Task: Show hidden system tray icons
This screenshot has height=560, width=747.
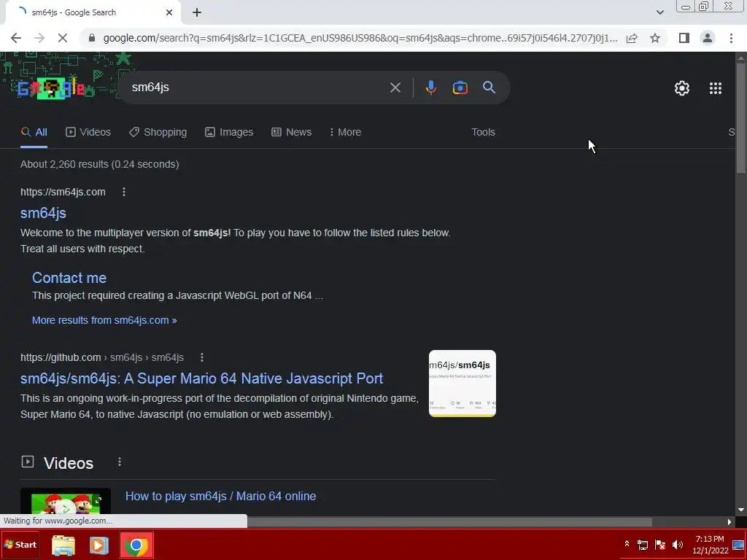Action: click(627, 544)
